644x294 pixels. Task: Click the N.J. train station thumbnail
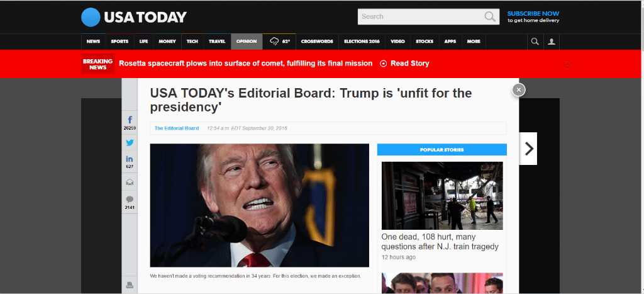(x=442, y=196)
